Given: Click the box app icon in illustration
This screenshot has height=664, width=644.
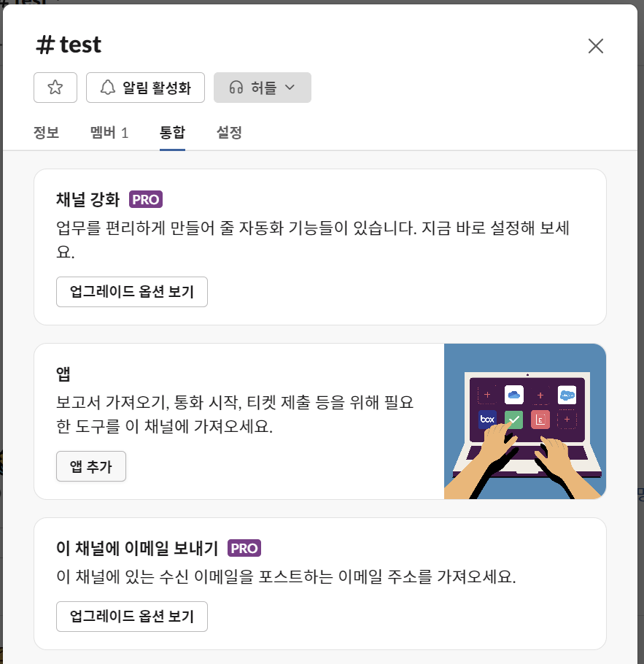Looking at the screenshot, I should [x=487, y=420].
